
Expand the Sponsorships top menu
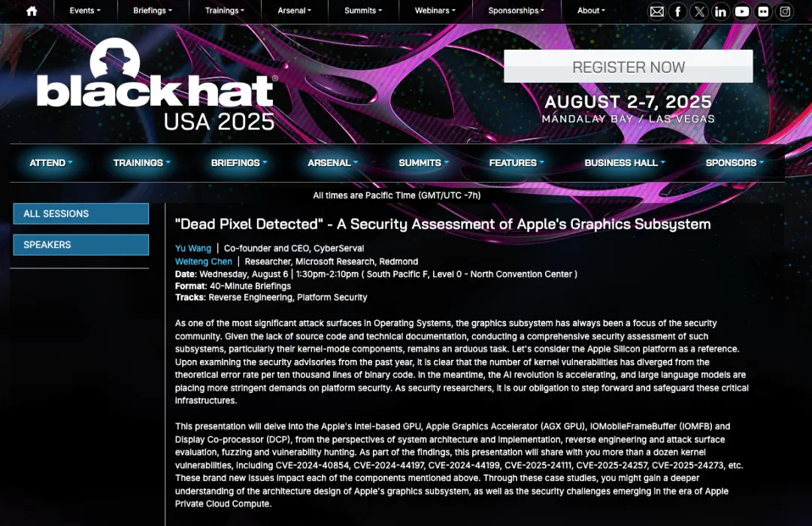click(x=516, y=11)
